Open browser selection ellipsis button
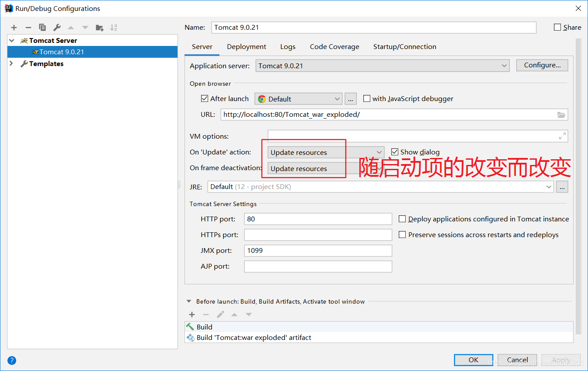Viewport: 588px width, 371px height. coord(351,99)
